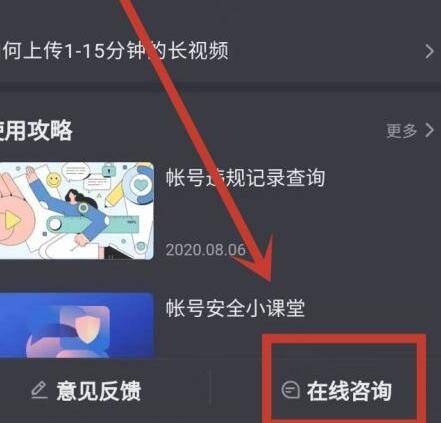Image resolution: width=441 pixels, height=423 pixels.
Task: Open the 帐号安全小课堂 article title
Action: [235, 307]
